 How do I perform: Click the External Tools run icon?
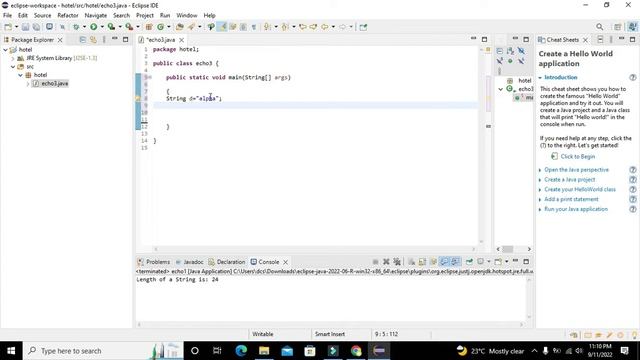pos(129,27)
